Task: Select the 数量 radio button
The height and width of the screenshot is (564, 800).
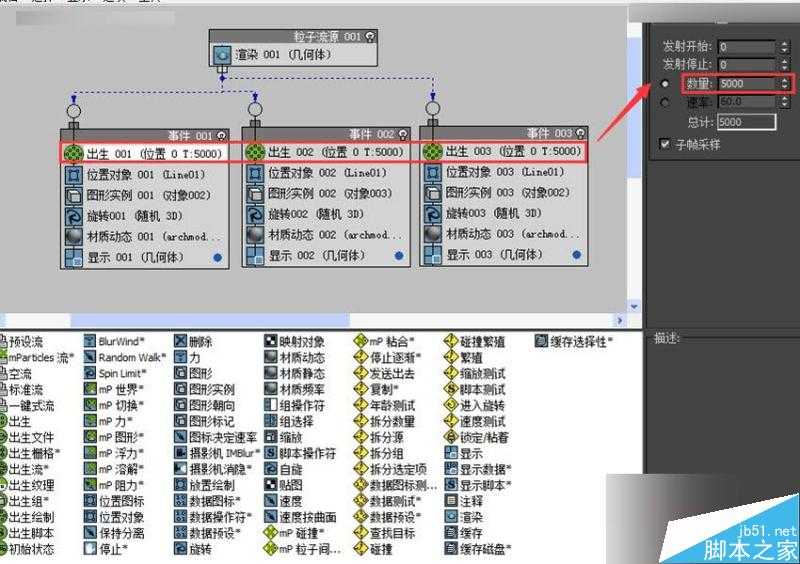Action: click(x=665, y=83)
